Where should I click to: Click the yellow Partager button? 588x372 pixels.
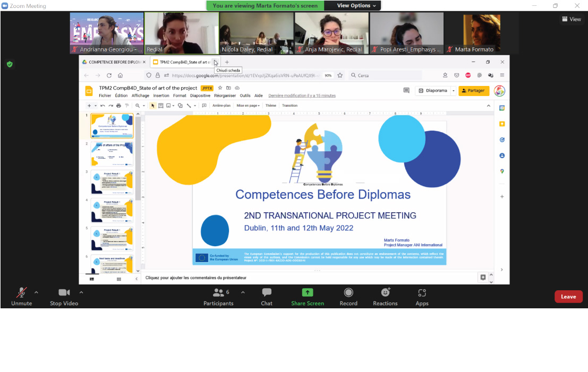click(474, 91)
